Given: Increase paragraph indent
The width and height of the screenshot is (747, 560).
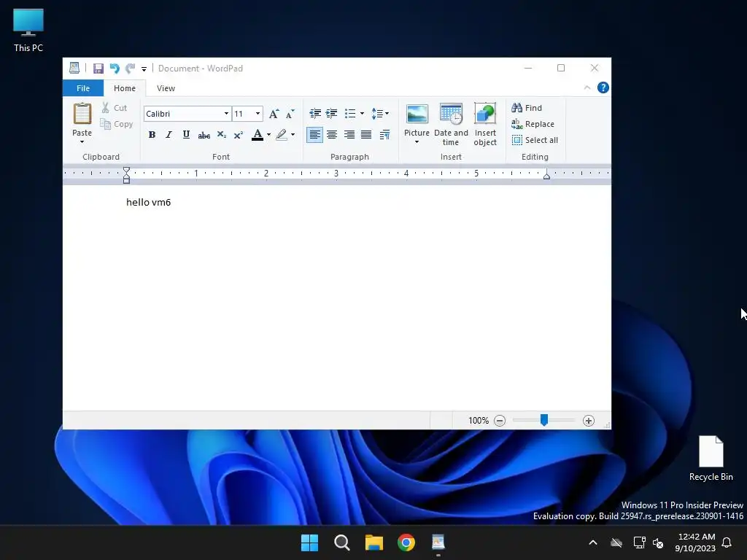Looking at the screenshot, I should click(x=332, y=113).
